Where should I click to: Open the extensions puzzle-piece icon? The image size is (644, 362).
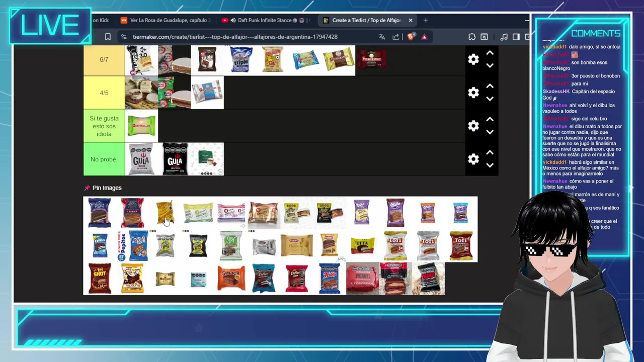[x=471, y=37]
